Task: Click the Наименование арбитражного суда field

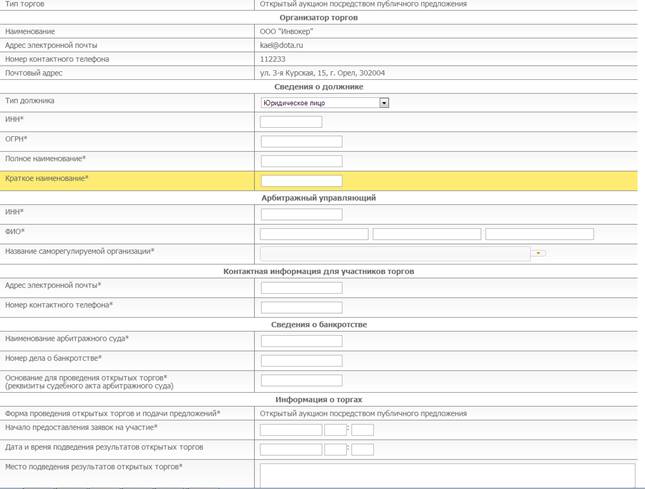Action: [x=301, y=341]
